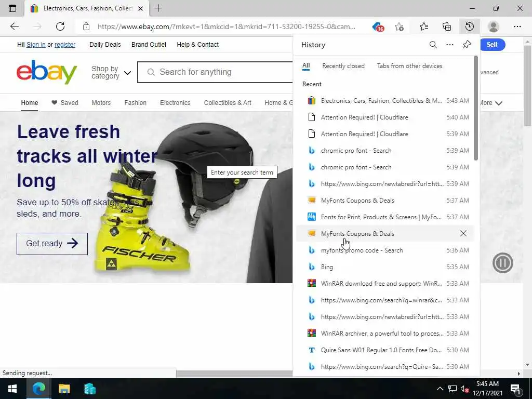This screenshot has height=399, width=532.
Task: Open the Daily Deals link
Action: (105, 45)
